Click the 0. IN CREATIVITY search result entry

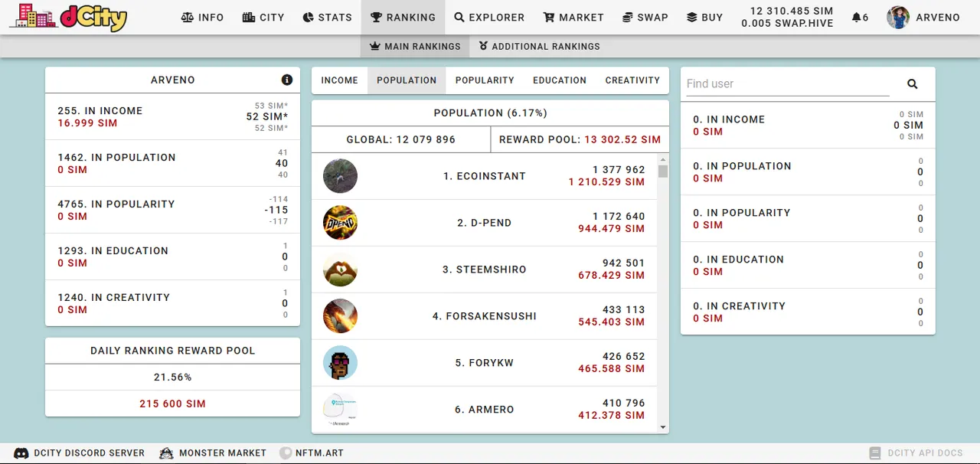tap(808, 312)
